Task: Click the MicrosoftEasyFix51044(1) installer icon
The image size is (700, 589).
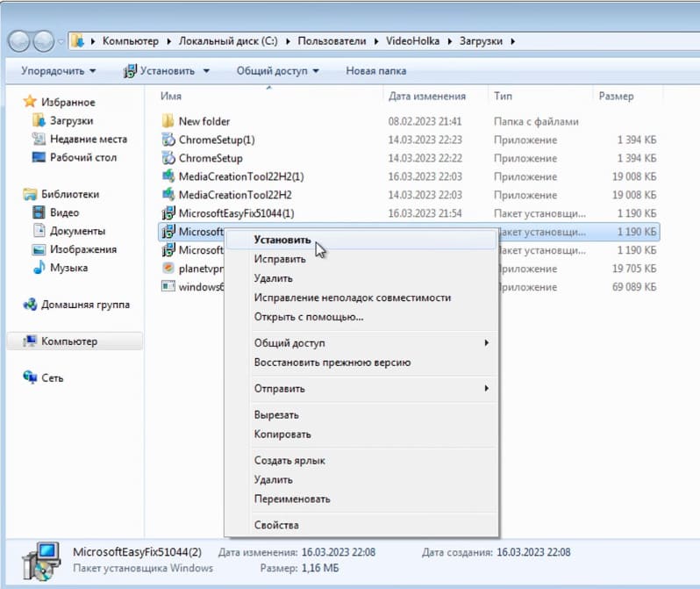Action: 168,213
